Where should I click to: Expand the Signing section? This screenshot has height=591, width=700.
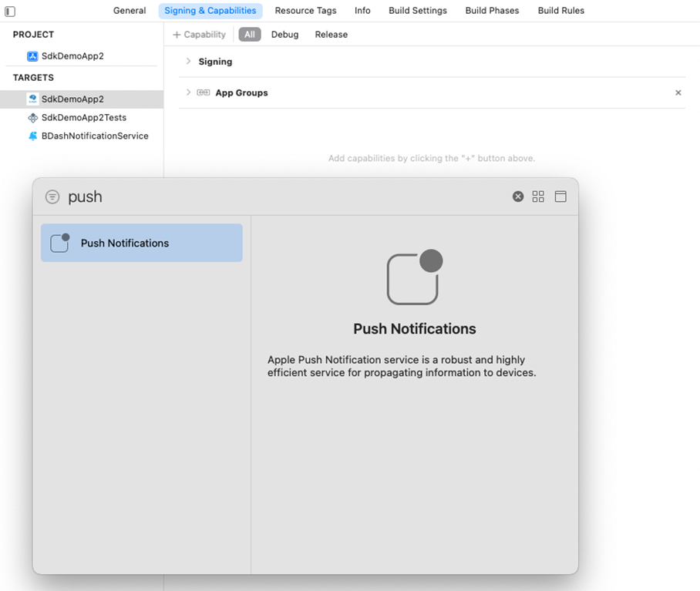coord(188,61)
